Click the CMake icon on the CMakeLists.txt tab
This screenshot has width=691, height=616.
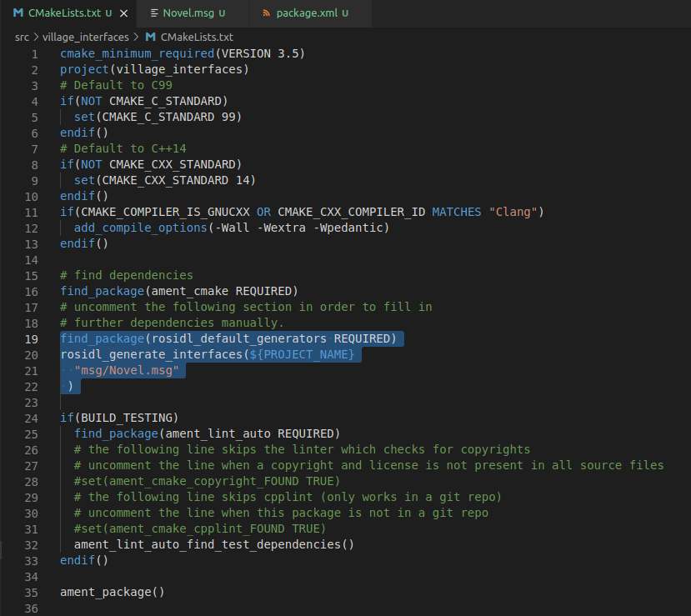(18, 14)
